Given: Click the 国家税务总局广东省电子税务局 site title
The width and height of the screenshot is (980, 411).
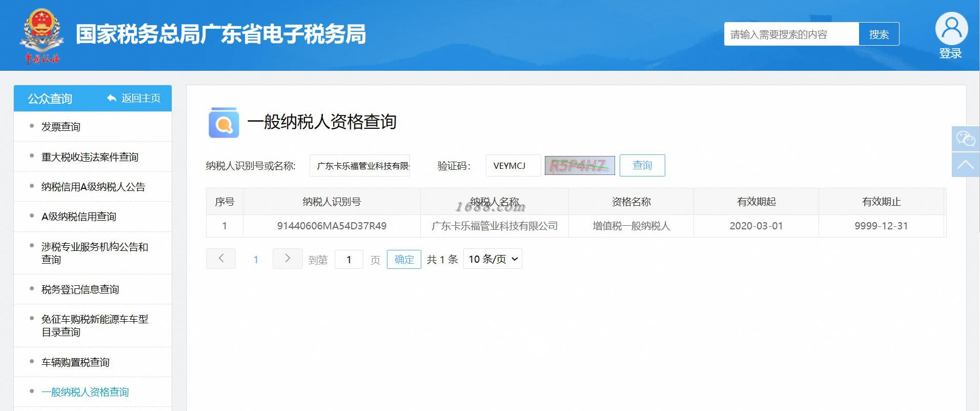Looking at the screenshot, I should (221, 34).
